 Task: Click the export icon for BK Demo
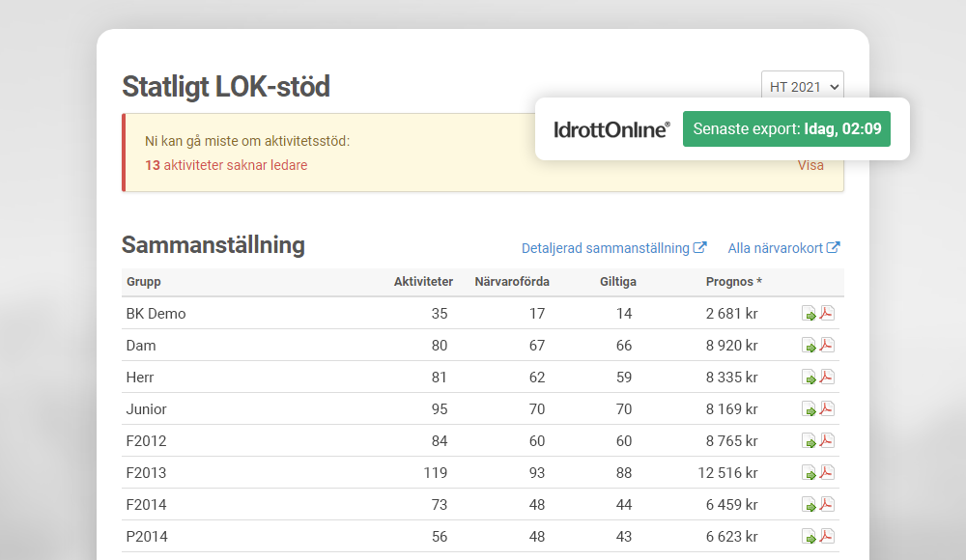point(810,313)
